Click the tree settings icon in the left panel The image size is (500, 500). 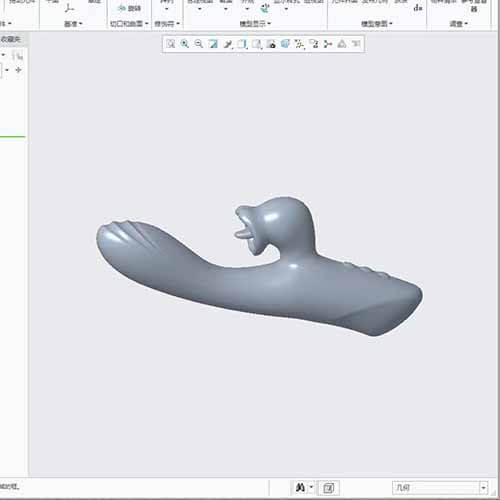pos(18,56)
